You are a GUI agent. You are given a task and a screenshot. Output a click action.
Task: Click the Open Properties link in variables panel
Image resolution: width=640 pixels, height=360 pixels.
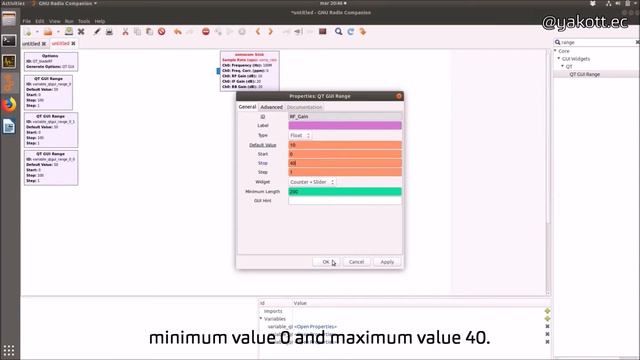(x=316, y=327)
